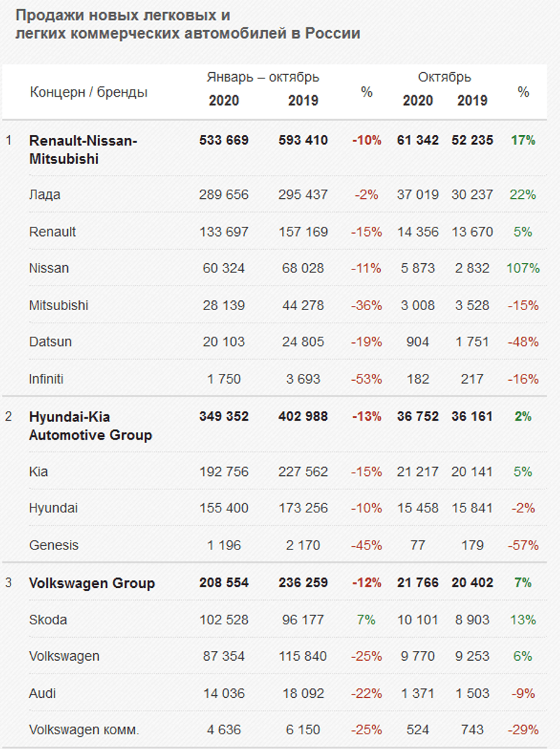The height and width of the screenshot is (749, 560).
Task: Click the Лада brand name
Action: (45, 195)
